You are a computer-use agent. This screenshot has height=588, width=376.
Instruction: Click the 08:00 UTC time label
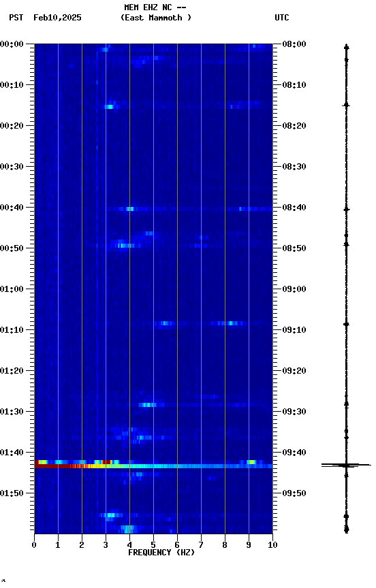[x=294, y=44]
